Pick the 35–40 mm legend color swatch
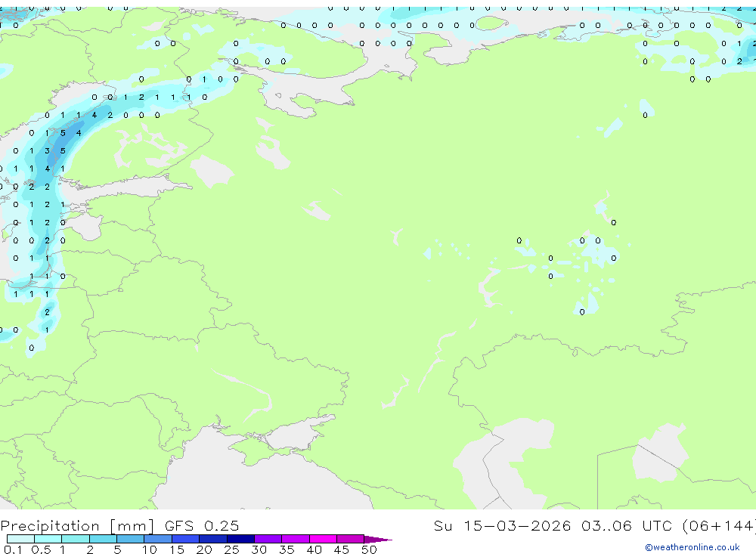Viewport: 756px width, 554px height. click(295, 539)
